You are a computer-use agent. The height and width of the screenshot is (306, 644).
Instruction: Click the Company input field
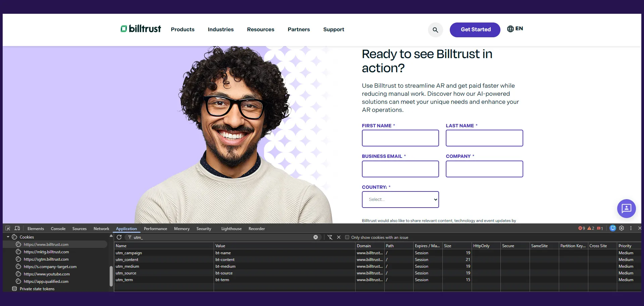(x=484, y=169)
